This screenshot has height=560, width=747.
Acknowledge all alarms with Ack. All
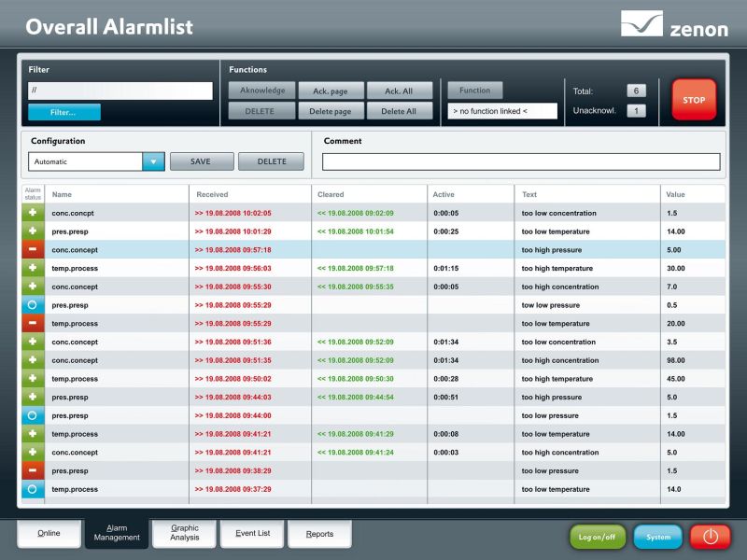(x=399, y=91)
